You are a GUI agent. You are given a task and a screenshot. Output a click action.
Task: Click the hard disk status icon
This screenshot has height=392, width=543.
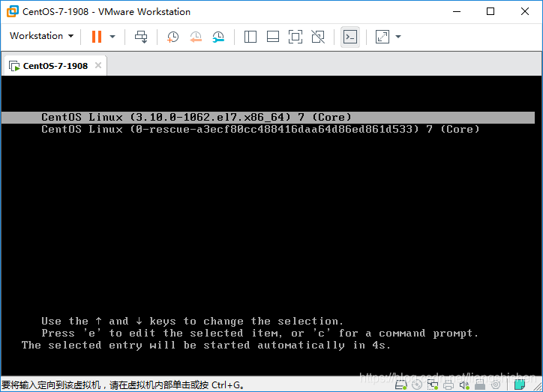point(401,385)
